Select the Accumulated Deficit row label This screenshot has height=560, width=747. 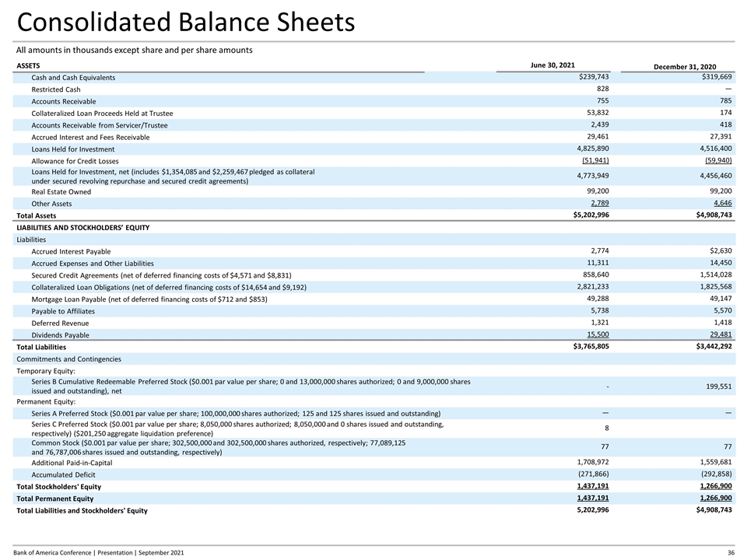pos(64,474)
